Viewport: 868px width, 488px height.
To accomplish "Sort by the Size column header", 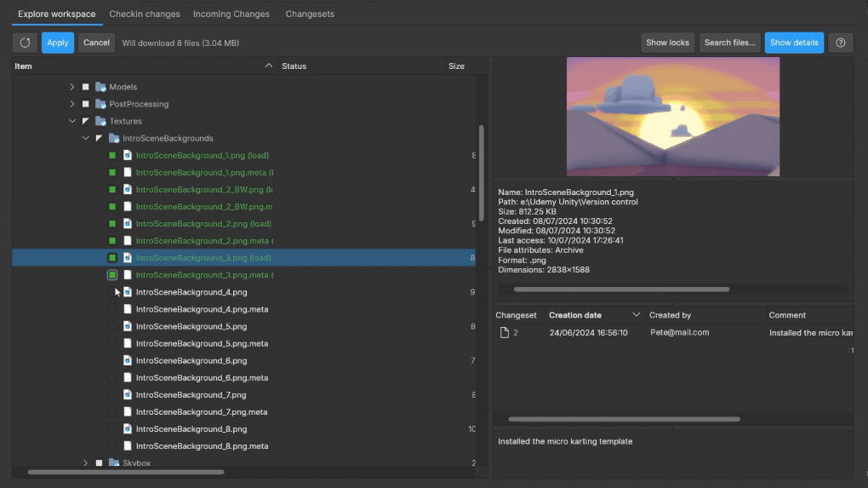I will (465, 66).
